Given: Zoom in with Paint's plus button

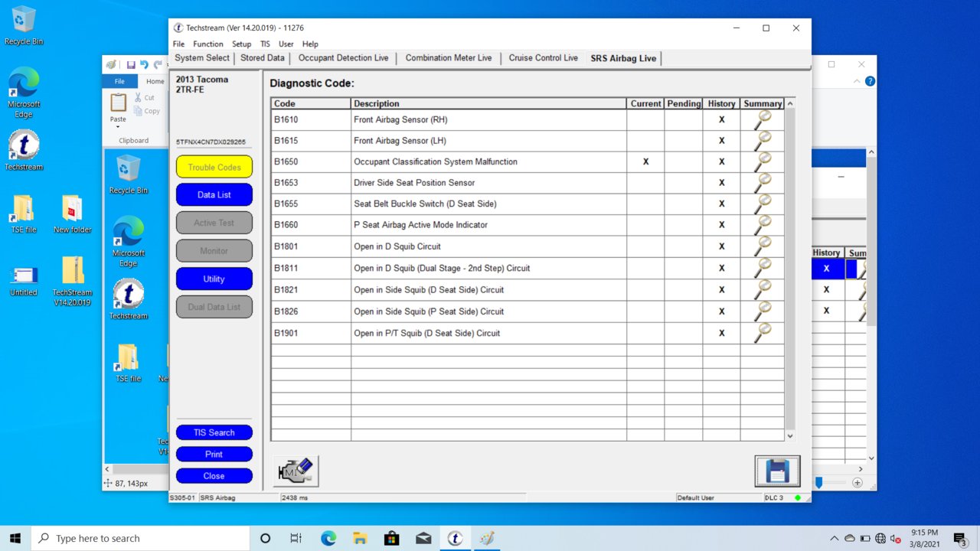Looking at the screenshot, I should [x=857, y=483].
